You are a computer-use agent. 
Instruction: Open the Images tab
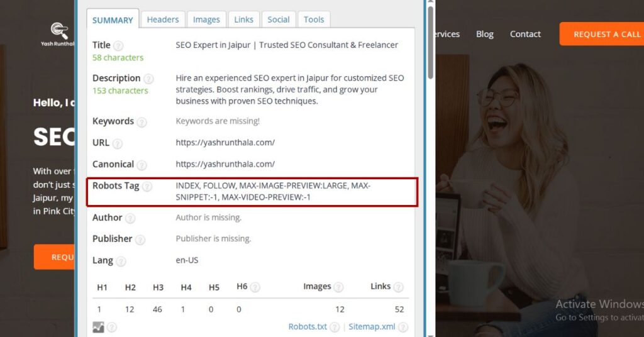pos(206,19)
